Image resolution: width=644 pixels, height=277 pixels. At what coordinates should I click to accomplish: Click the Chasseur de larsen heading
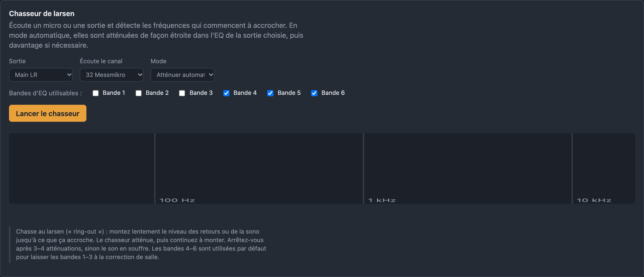click(42, 13)
